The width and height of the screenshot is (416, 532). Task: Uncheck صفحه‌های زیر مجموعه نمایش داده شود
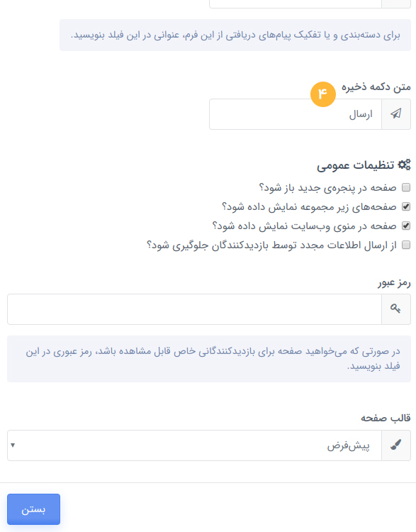click(x=406, y=206)
